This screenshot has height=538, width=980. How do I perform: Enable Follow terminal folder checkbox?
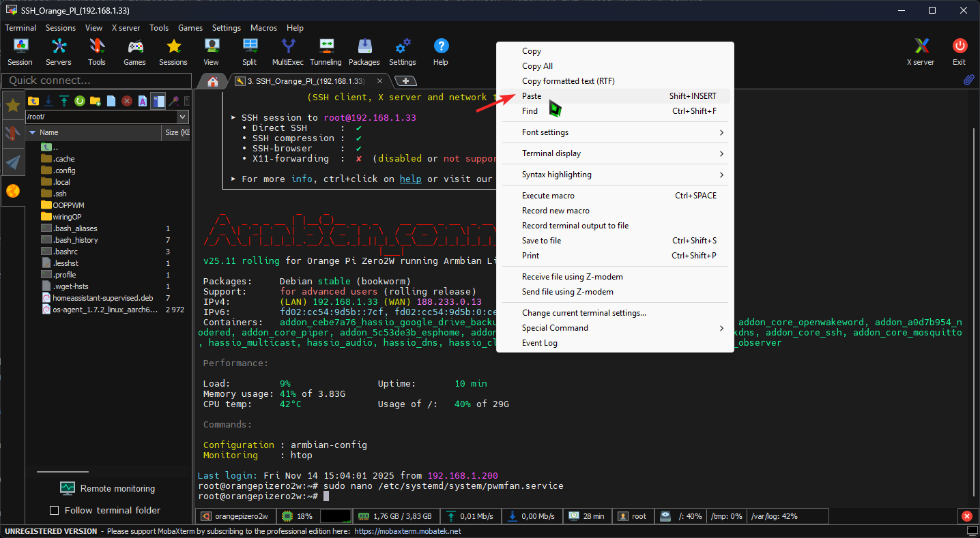[55, 510]
